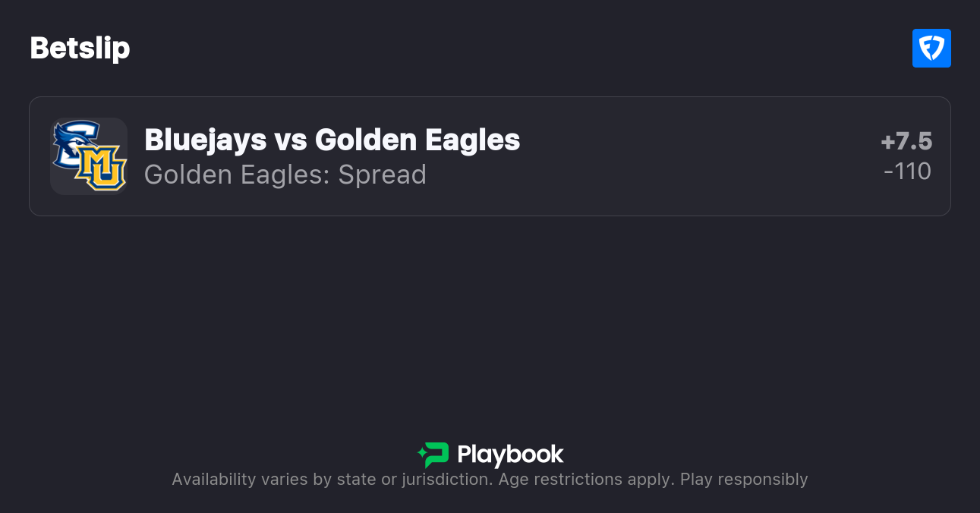The image size is (980, 513).
Task: Select the Betslip heading
Action: coord(80,49)
